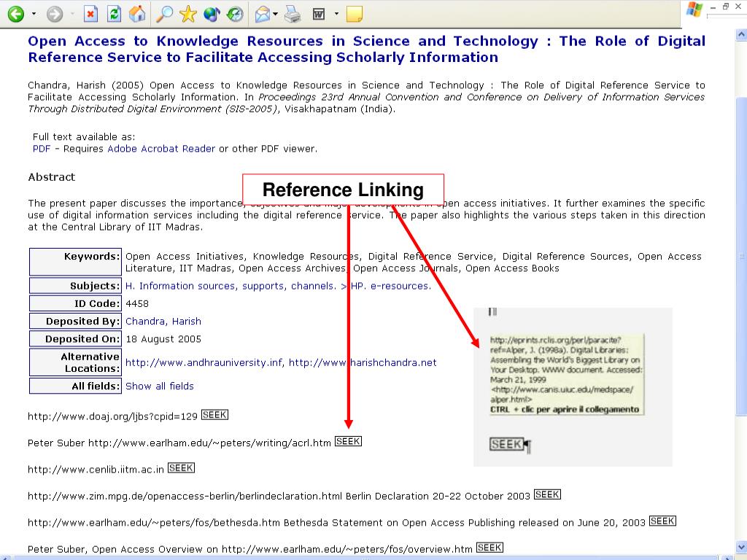The image size is (747, 560).
Task: Click the yellow note icon
Action: point(354,14)
